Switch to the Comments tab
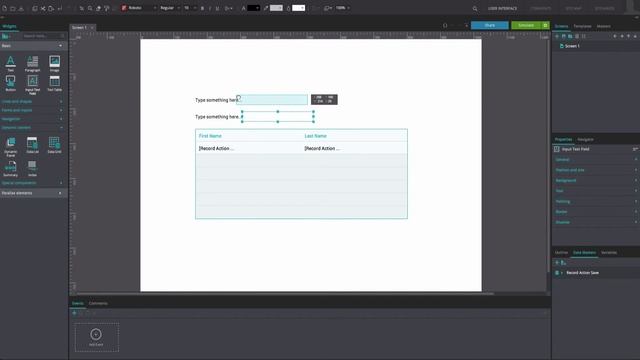This screenshot has width=640, height=360. coord(98,304)
